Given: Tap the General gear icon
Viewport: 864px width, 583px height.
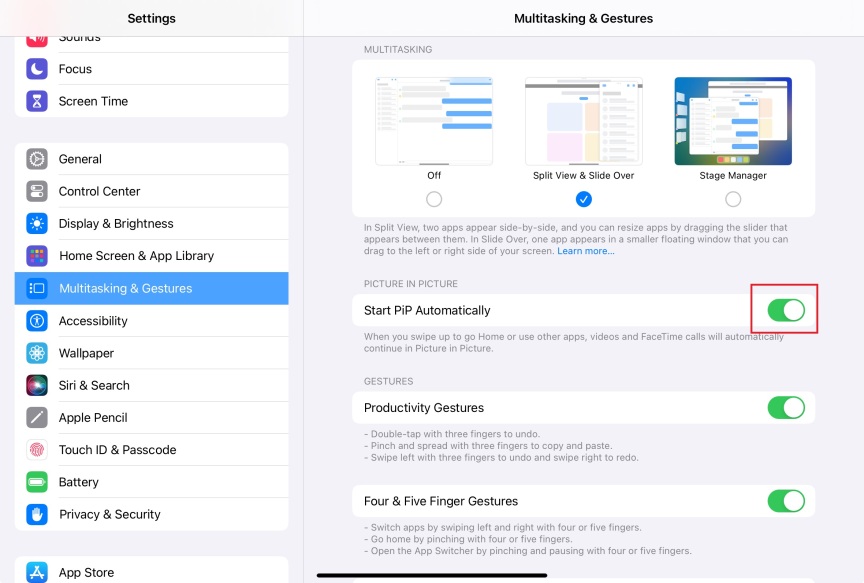Looking at the screenshot, I should click(x=37, y=159).
